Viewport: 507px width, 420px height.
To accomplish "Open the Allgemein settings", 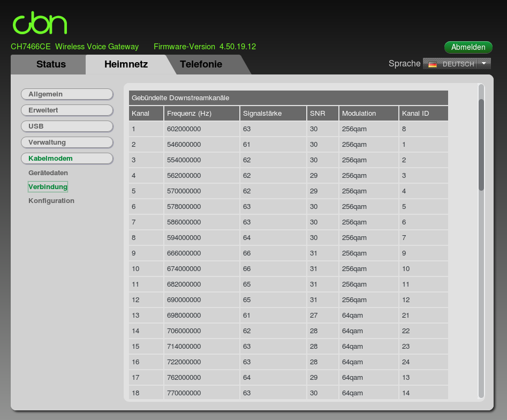I will 67,94.
